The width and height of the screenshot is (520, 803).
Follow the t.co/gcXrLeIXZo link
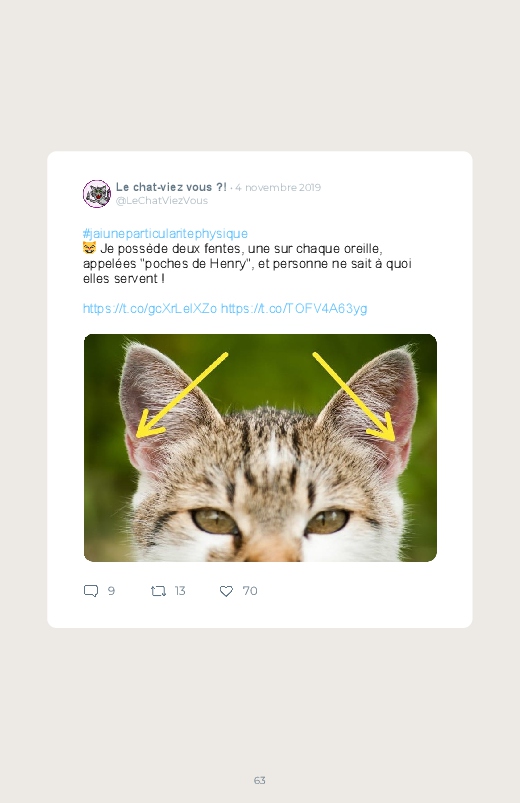(150, 309)
